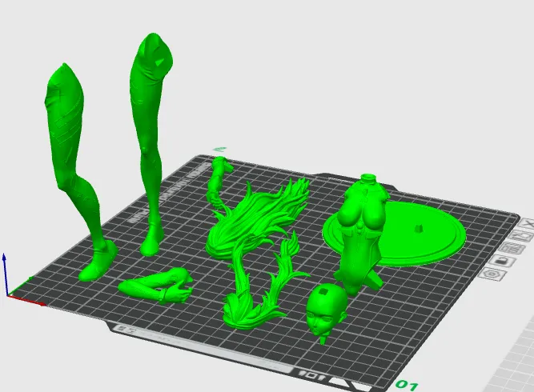Select the bald head model
Image resolution: width=534 pixels, height=392 pixels.
tap(327, 310)
